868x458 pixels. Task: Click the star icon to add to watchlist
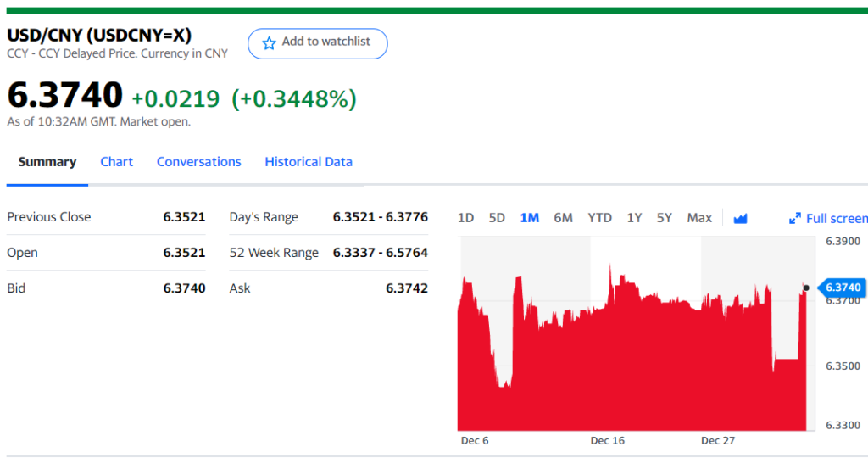click(269, 42)
